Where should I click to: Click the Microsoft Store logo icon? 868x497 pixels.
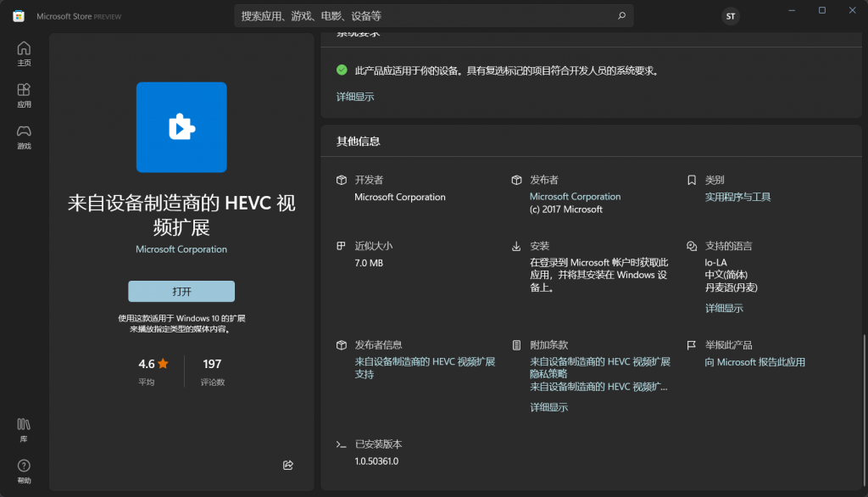pyautogui.click(x=18, y=15)
